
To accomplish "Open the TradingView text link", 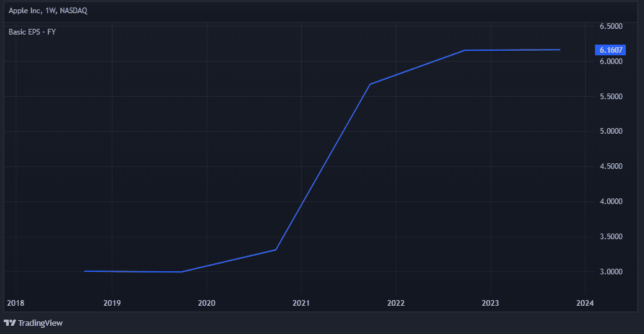I will (x=40, y=323).
